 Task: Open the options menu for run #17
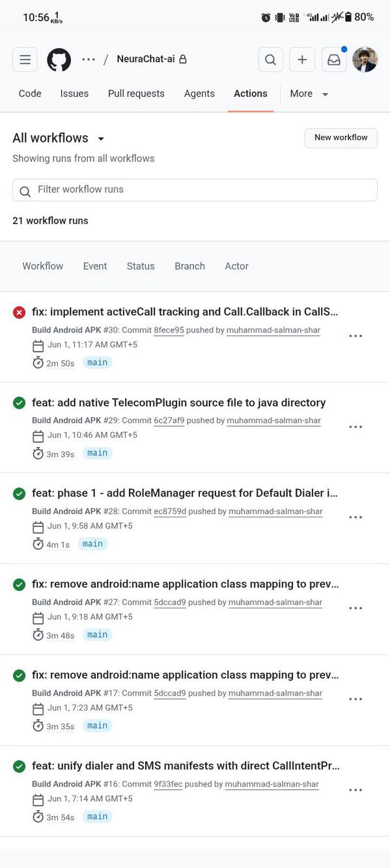tap(355, 699)
